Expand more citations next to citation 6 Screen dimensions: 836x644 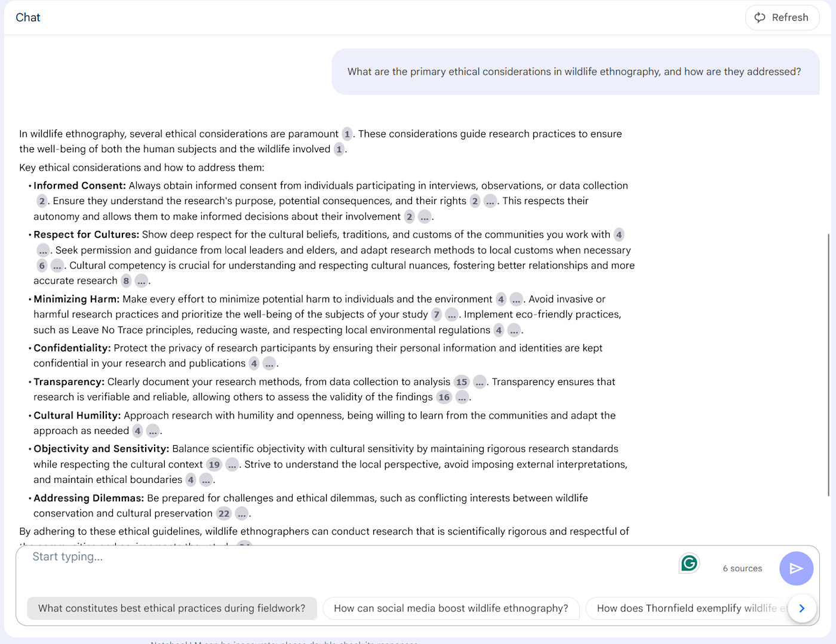57,266
